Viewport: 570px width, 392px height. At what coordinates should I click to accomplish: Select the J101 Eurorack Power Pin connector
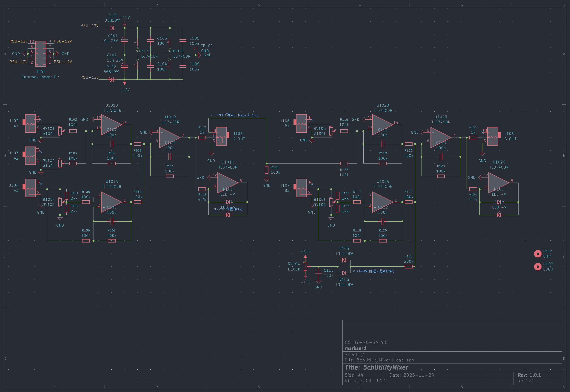point(40,54)
